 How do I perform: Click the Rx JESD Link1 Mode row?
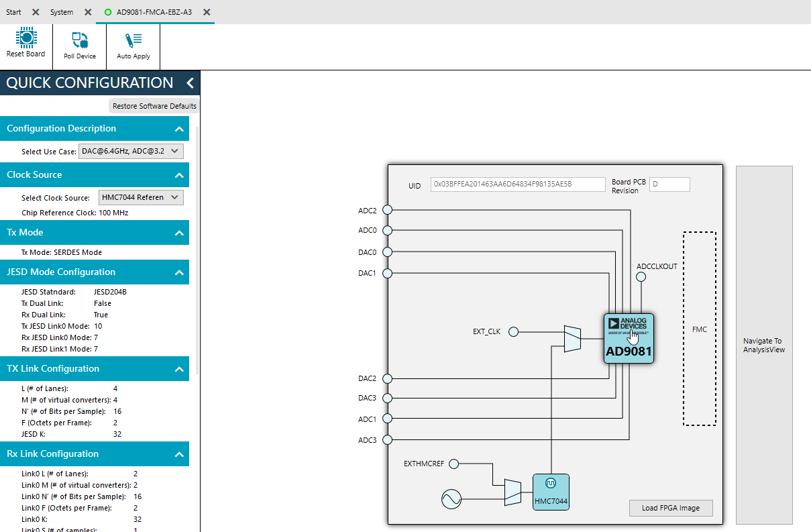60,349
